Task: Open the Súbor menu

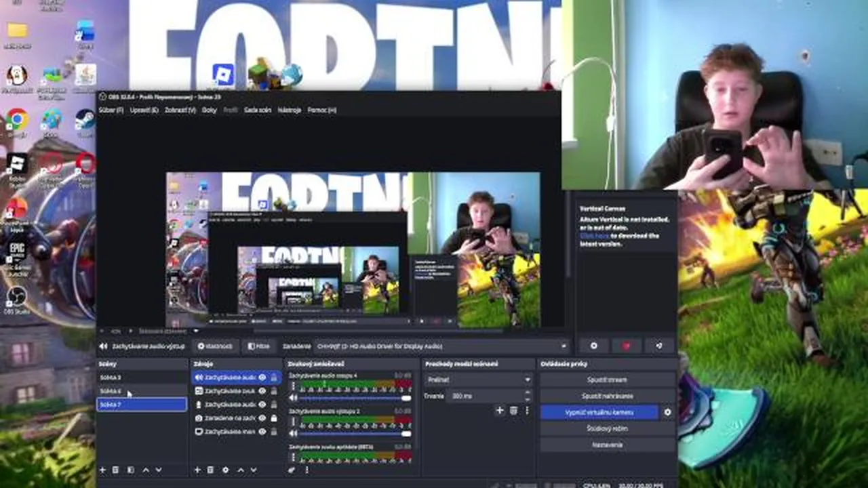Action: [111, 110]
